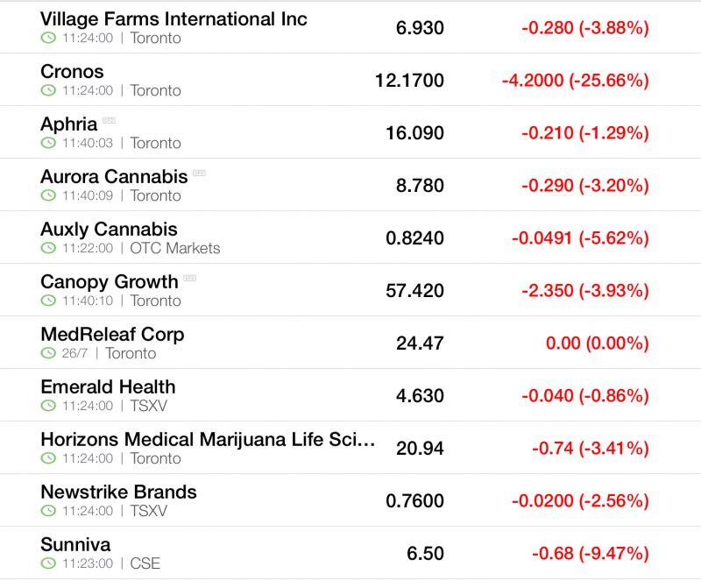Open the Emerald Health stock entry
Viewport: 701px width, 588px height.
(x=350, y=395)
